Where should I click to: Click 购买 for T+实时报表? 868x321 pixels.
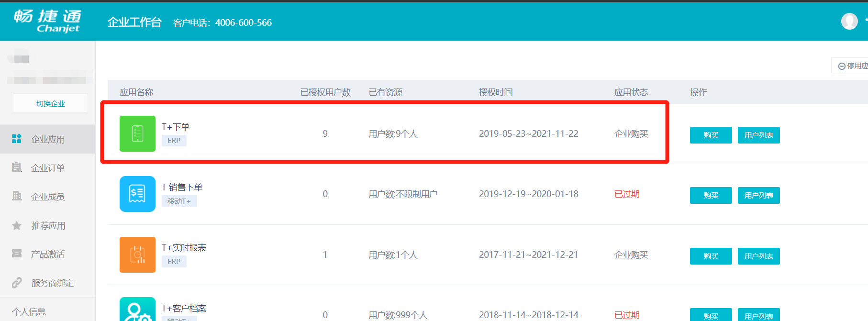pyautogui.click(x=711, y=256)
